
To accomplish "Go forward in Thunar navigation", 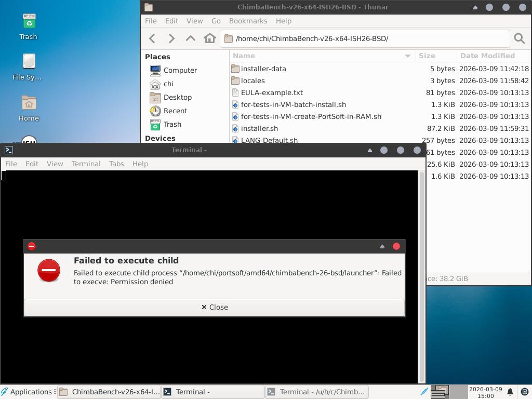I will (171, 38).
